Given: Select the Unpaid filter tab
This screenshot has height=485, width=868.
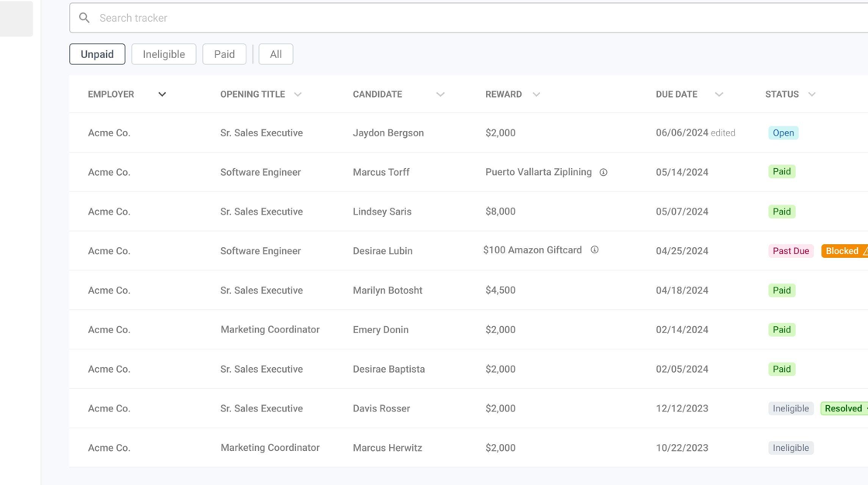Looking at the screenshot, I should point(97,54).
